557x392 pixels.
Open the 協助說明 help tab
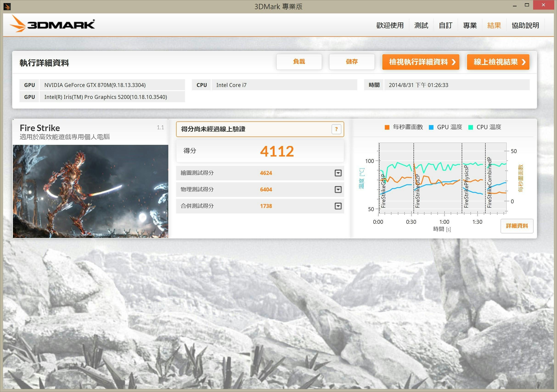click(x=525, y=25)
